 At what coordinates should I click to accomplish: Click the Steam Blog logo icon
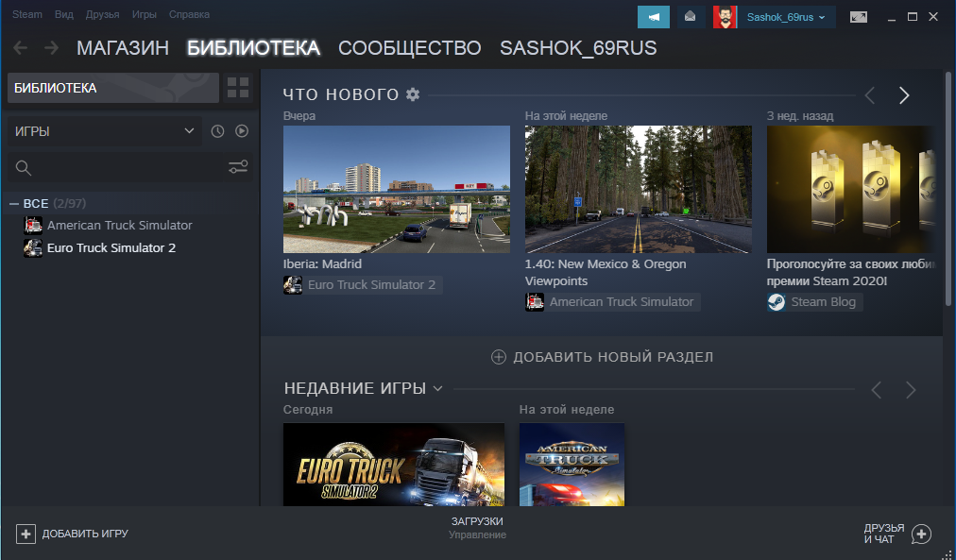pyautogui.click(x=777, y=302)
